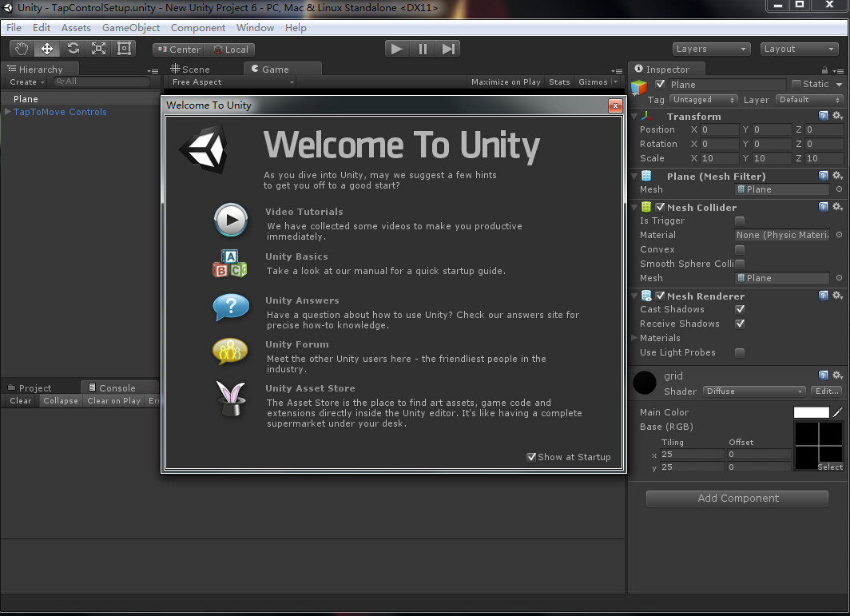
Task: Open the Layers dropdown
Action: pos(710,49)
